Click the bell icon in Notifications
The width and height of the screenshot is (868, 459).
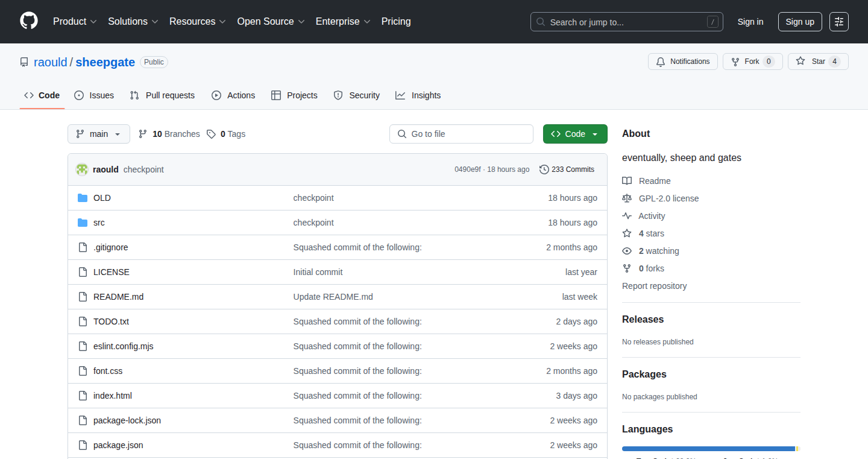pyautogui.click(x=661, y=62)
